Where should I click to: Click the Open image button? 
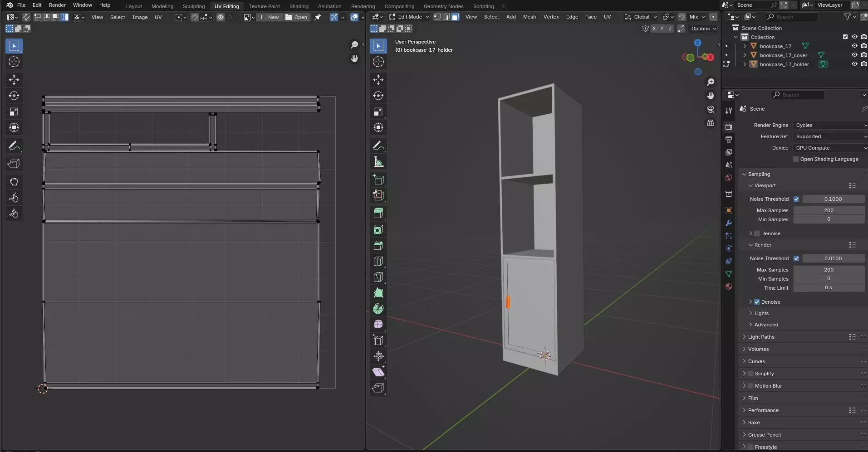[x=296, y=17]
